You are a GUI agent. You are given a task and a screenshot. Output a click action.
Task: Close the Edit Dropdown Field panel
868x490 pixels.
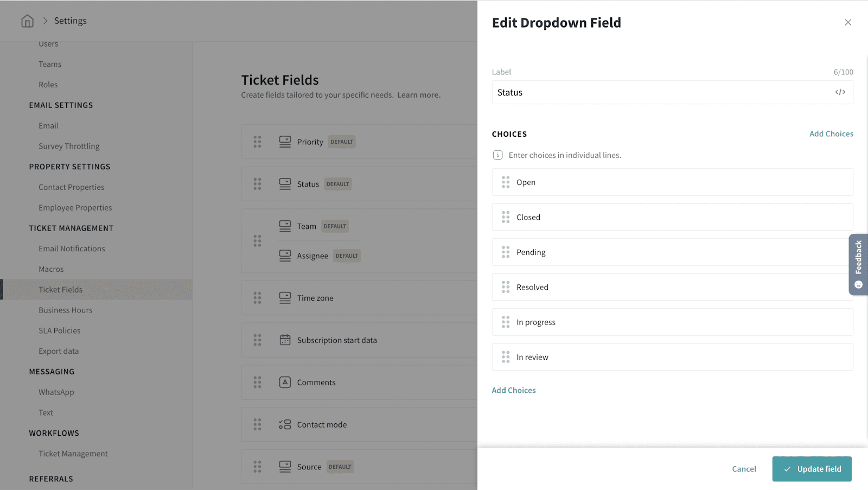click(848, 22)
